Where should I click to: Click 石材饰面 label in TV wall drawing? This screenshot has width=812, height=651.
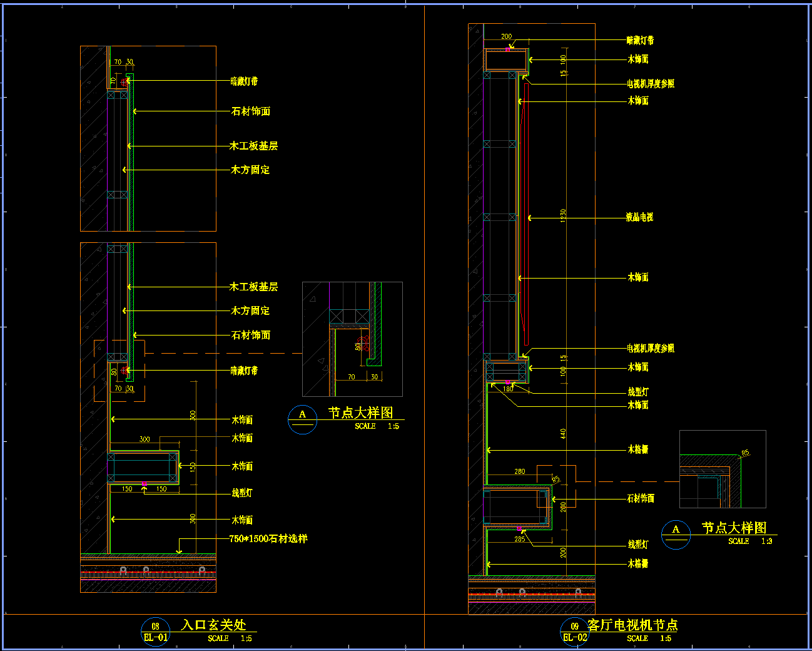[x=641, y=498]
